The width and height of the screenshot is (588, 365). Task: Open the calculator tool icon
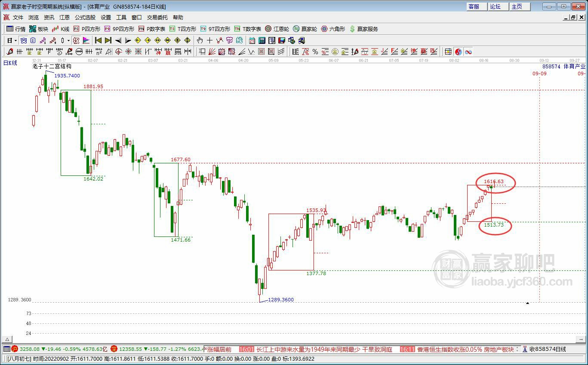coord(262,40)
